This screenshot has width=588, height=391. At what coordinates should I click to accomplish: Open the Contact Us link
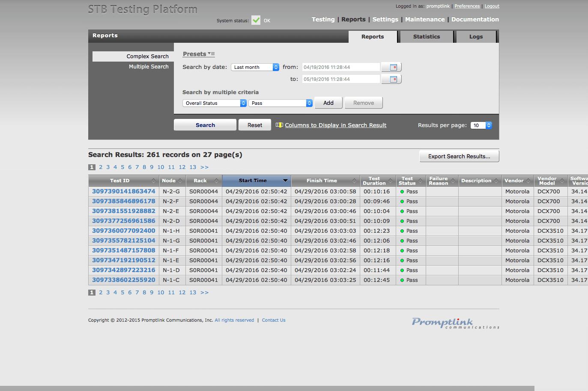[274, 320]
